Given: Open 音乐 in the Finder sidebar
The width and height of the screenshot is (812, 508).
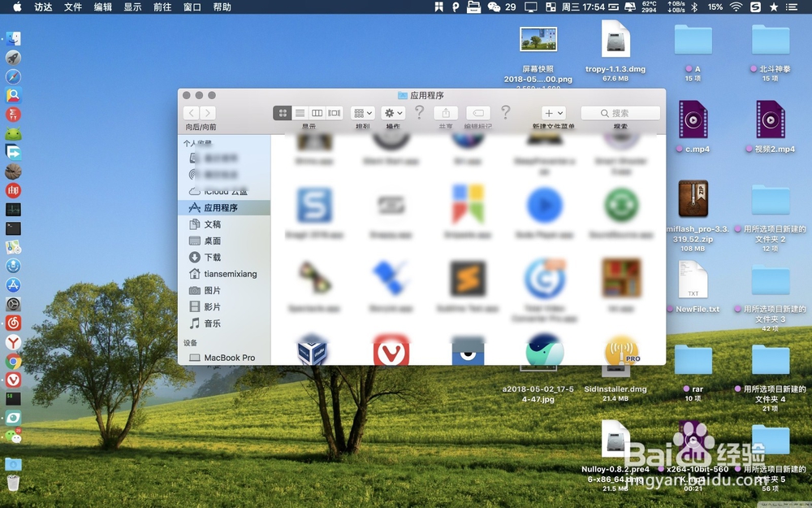Looking at the screenshot, I should 224,323.
